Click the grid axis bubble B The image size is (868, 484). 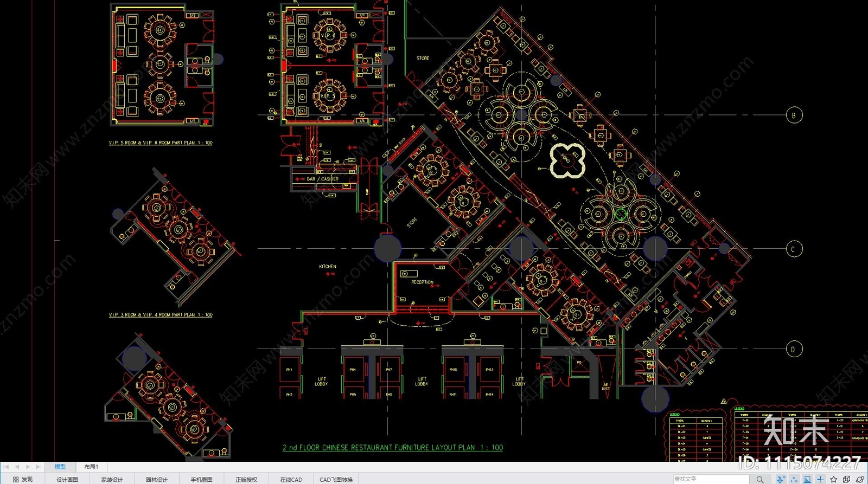pos(794,115)
